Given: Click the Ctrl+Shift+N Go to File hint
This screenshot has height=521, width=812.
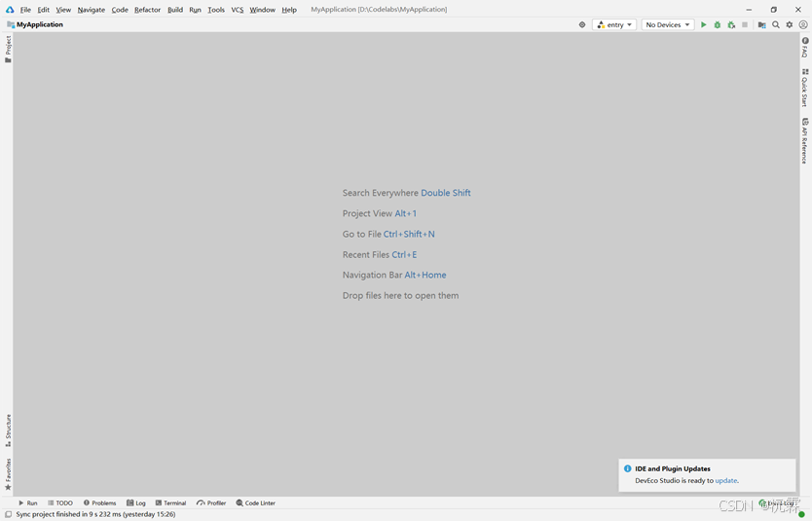Looking at the screenshot, I should 409,234.
